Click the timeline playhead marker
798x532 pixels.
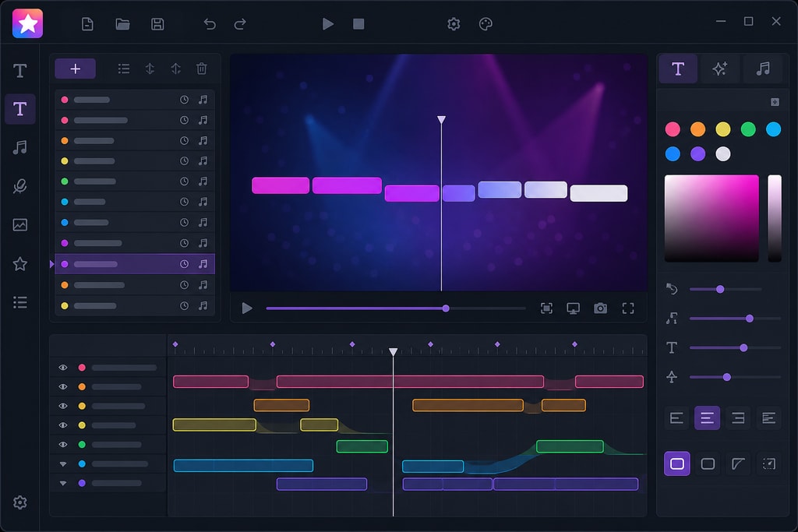394,352
